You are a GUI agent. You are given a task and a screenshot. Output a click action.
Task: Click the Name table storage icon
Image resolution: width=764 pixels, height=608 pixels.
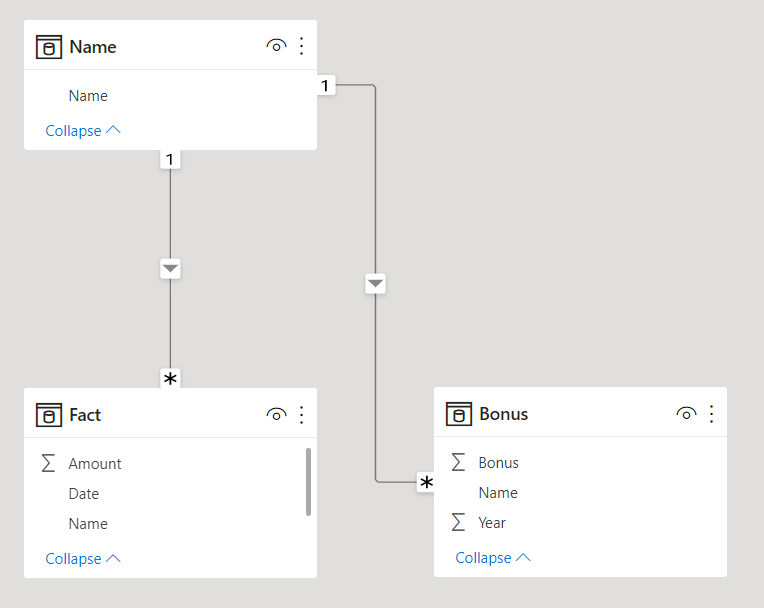click(x=49, y=47)
